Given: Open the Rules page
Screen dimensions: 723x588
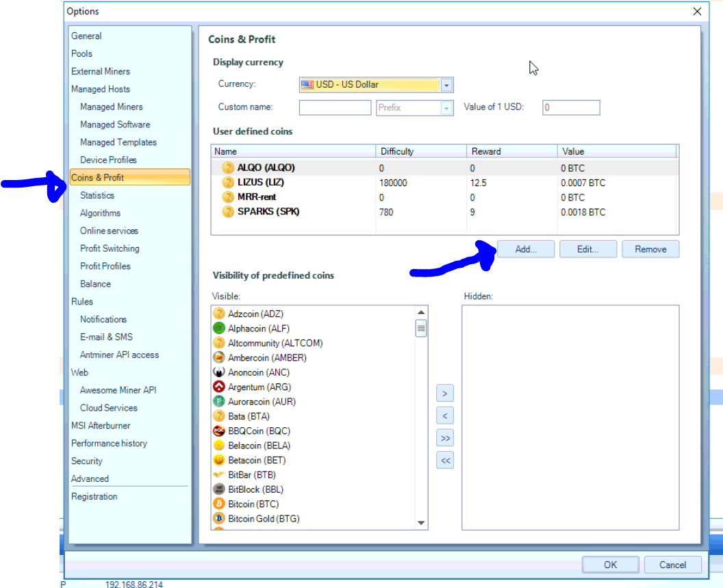Looking at the screenshot, I should coord(82,302).
